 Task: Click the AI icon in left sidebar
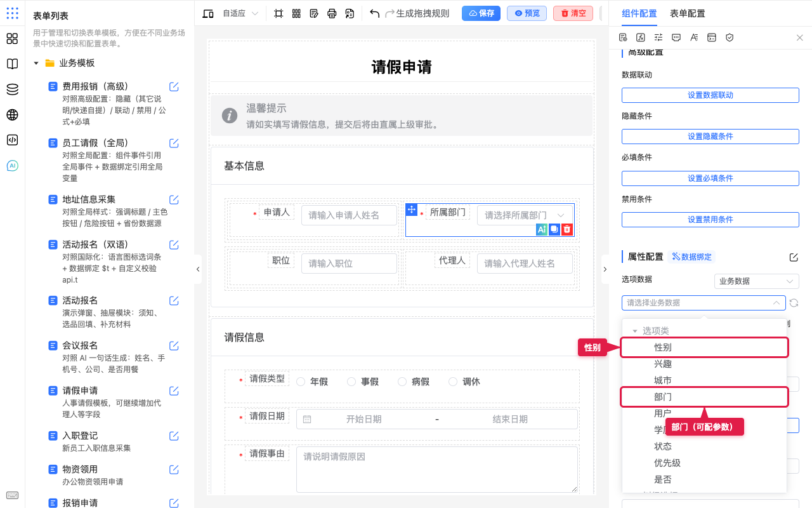(x=12, y=166)
